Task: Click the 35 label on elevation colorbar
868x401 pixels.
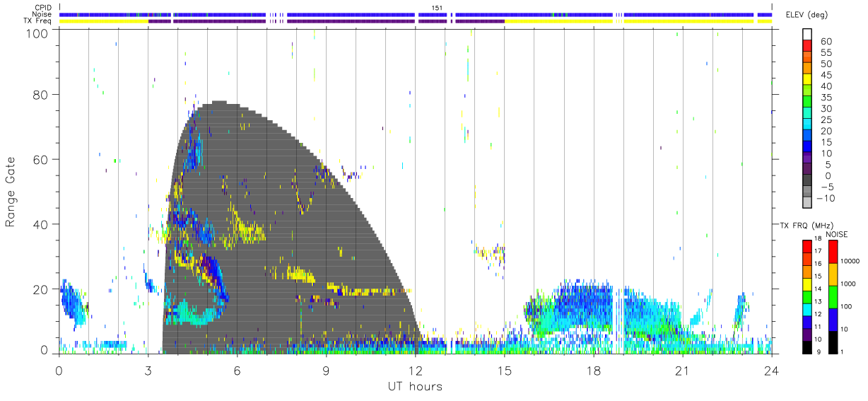Action: pyautogui.click(x=828, y=97)
